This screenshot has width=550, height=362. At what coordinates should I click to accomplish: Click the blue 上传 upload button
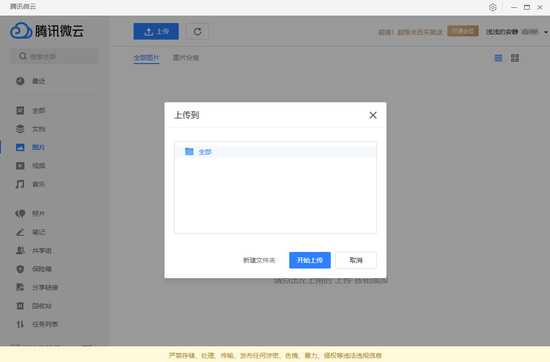click(156, 32)
